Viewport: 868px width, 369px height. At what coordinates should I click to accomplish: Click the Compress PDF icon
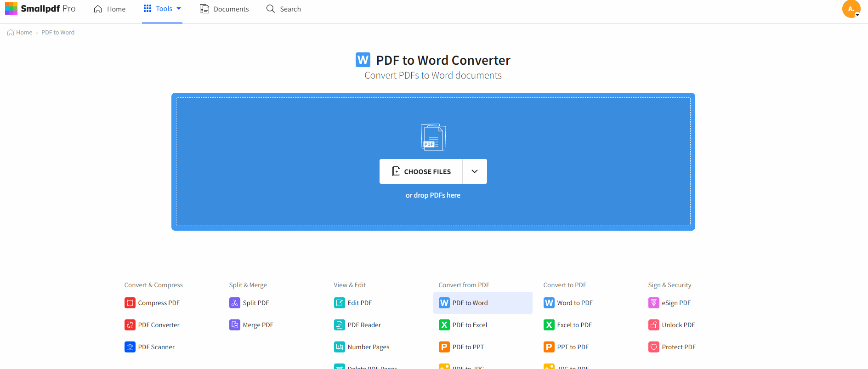click(x=130, y=303)
